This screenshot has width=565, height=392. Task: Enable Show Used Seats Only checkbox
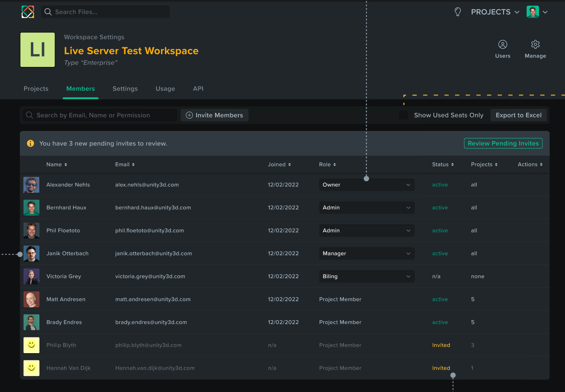pos(403,115)
